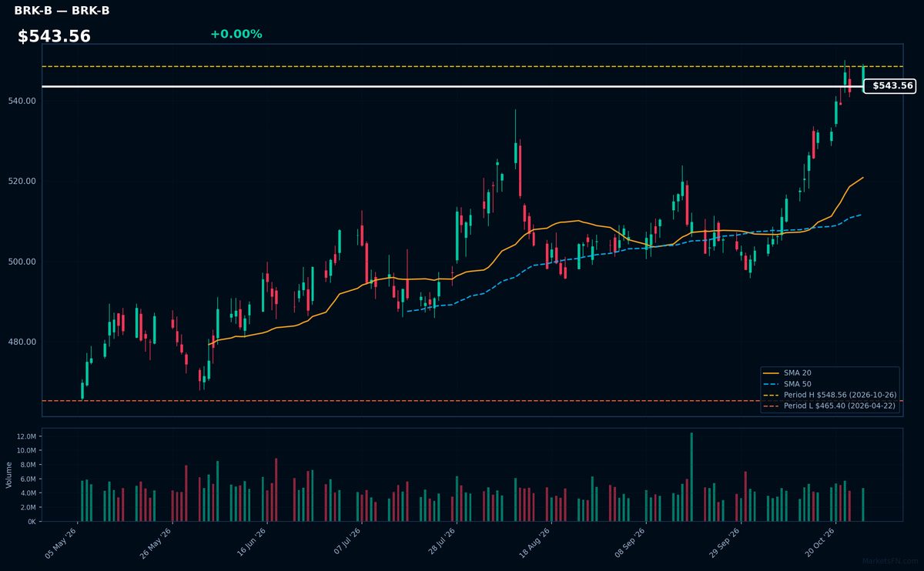Click the $543.56 headline price
924x571 pixels.
pyautogui.click(x=54, y=36)
